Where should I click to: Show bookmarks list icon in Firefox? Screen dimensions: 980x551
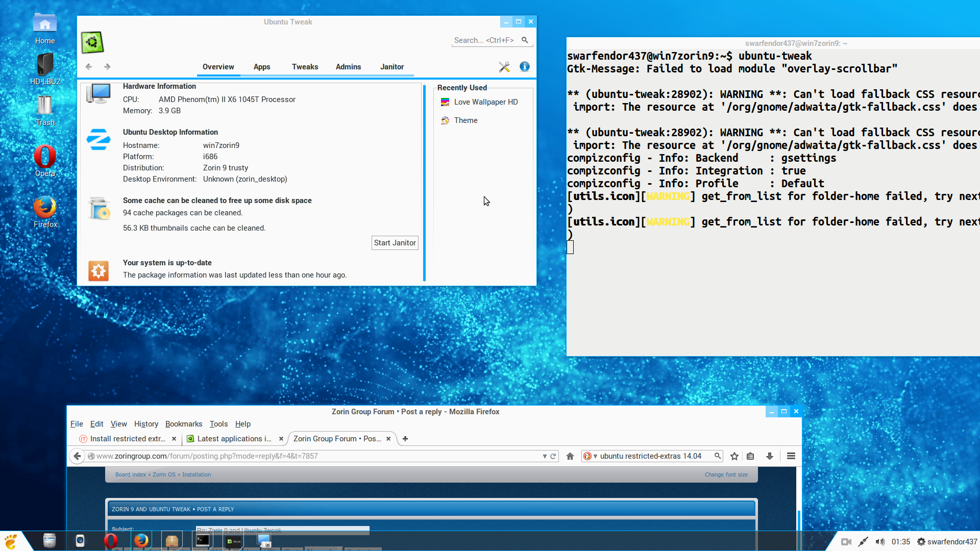(x=750, y=456)
